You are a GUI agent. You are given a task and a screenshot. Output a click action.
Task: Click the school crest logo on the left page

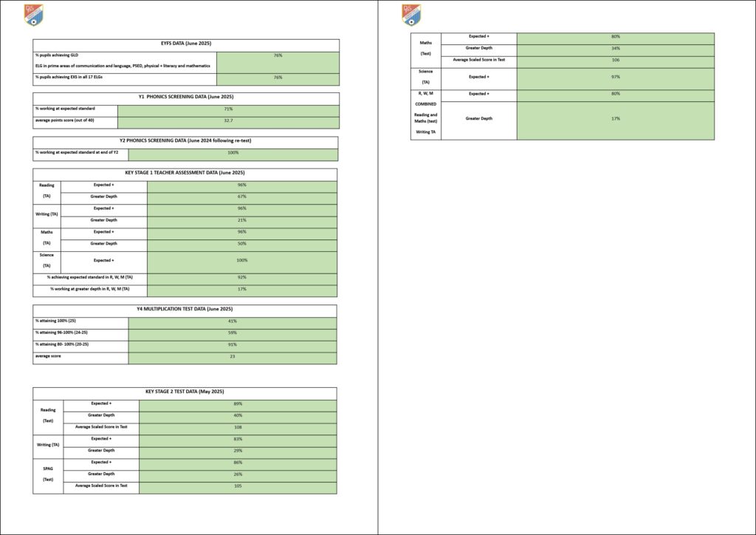coord(34,15)
